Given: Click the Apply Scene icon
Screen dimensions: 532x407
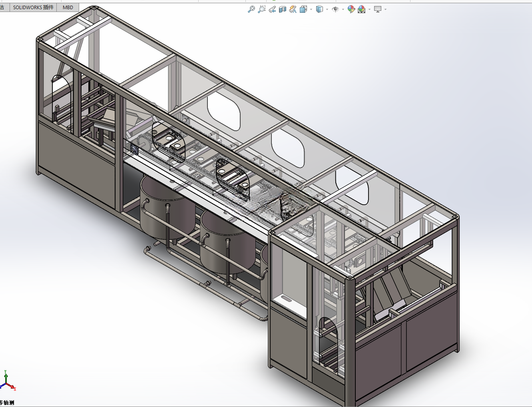Looking at the screenshot, I should coord(362,9).
